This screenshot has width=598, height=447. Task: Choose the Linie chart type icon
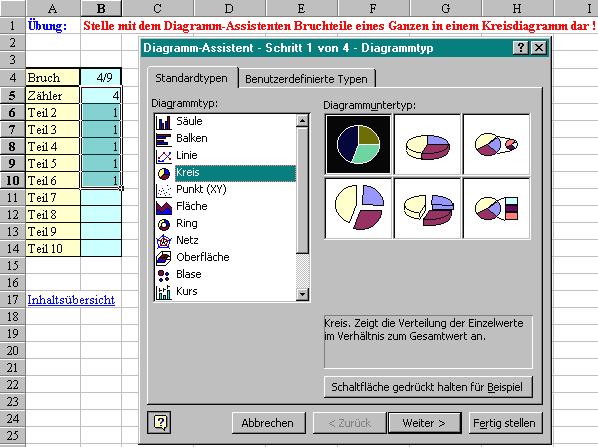click(x=164, y=156)
